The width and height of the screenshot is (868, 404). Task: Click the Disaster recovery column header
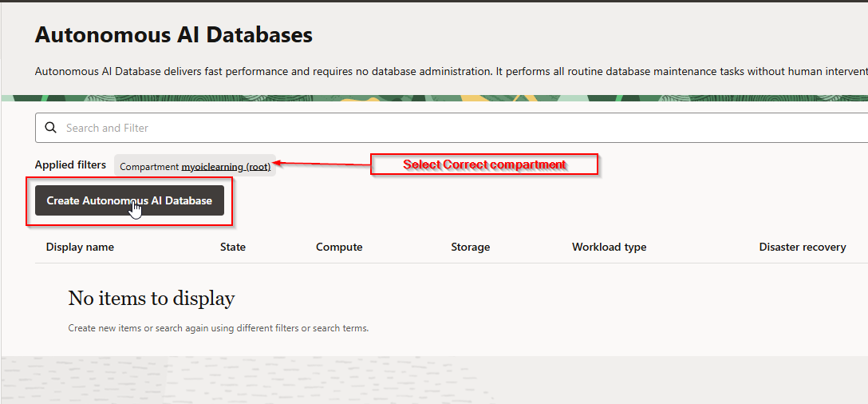[802, 248]
